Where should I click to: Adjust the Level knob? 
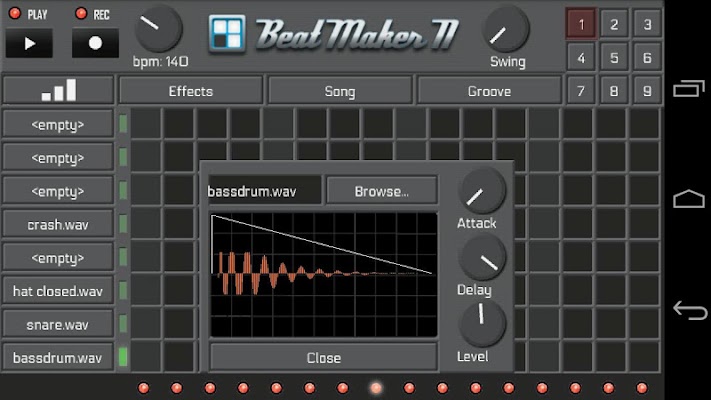[481, 323]
